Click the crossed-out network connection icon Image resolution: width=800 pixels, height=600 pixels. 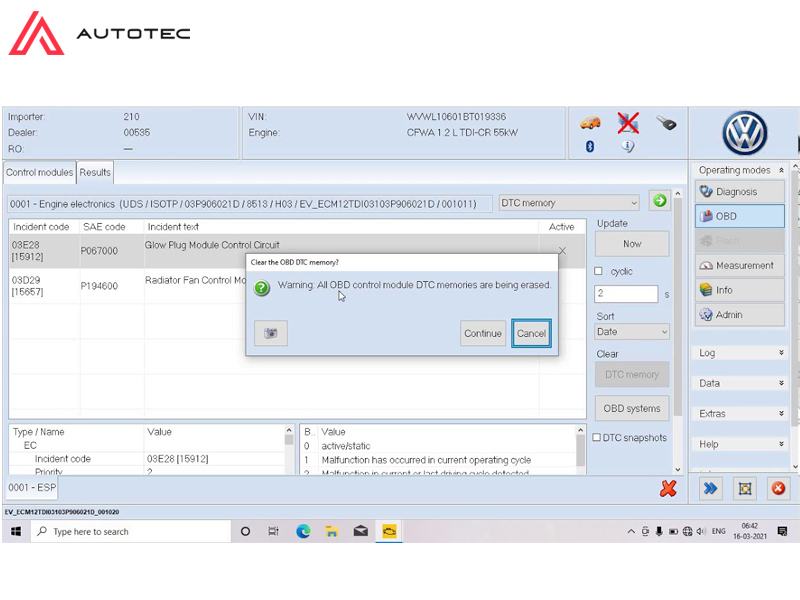(x=628, y=123)
